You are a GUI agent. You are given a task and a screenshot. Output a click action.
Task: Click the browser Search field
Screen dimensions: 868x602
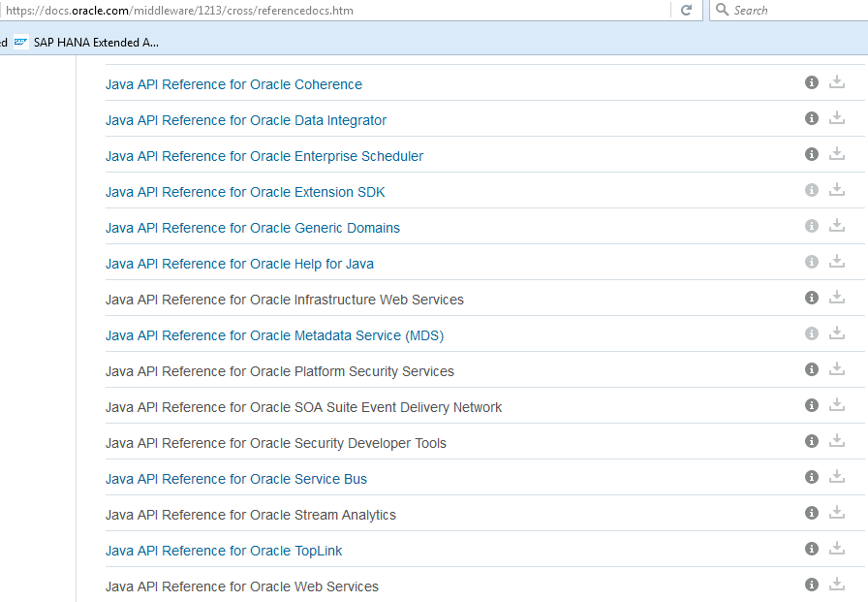click(789, 10)
